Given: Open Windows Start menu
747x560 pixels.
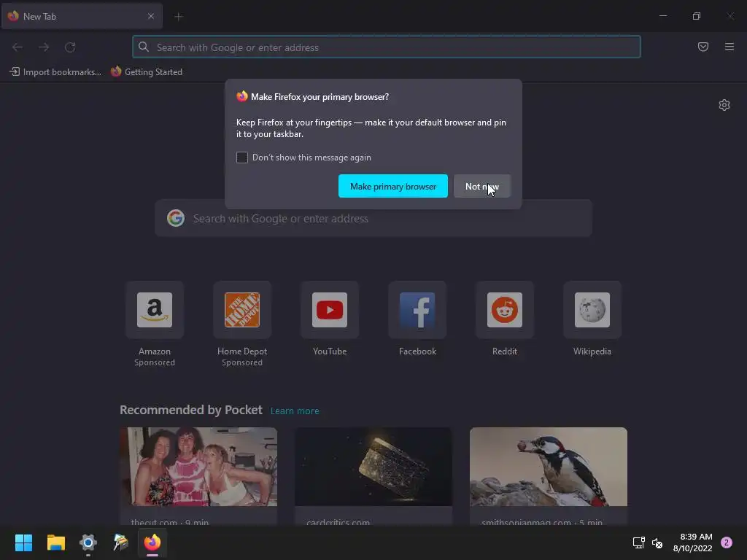Looking at the screenshot, I should [23, 542].
